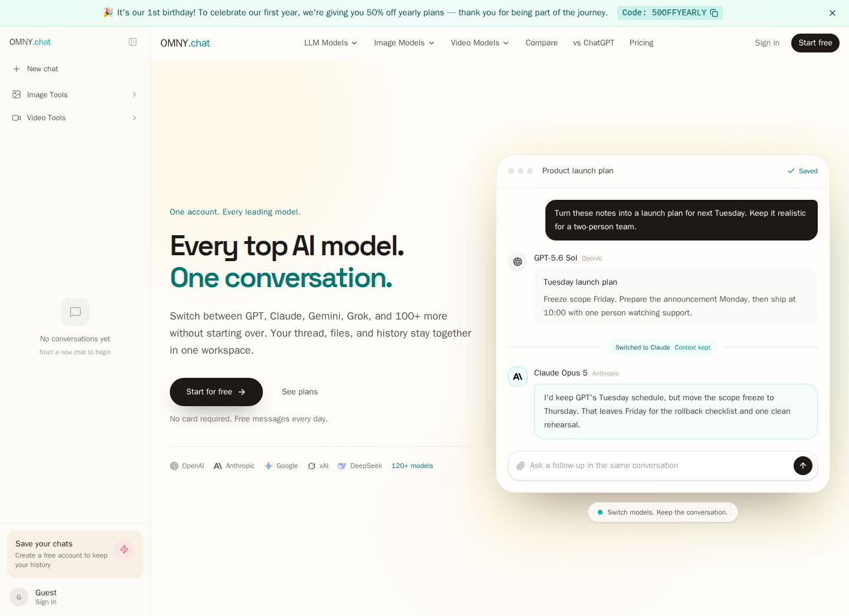Expand Video Tools in sidebar
This screenshot has width=849, height=616.
pos(75,118)
